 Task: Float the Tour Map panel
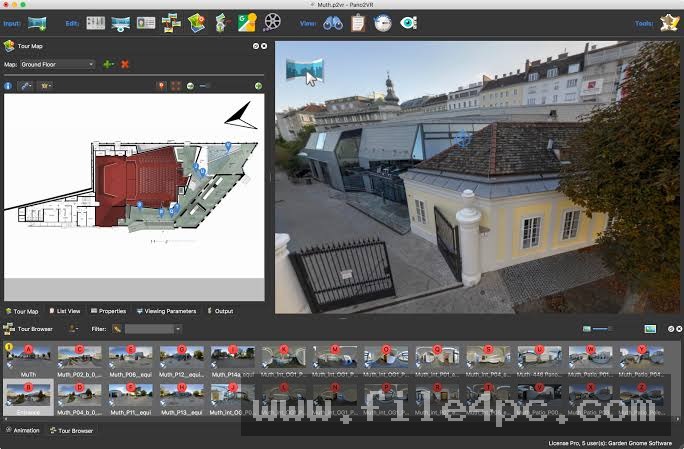click(256, 46)
